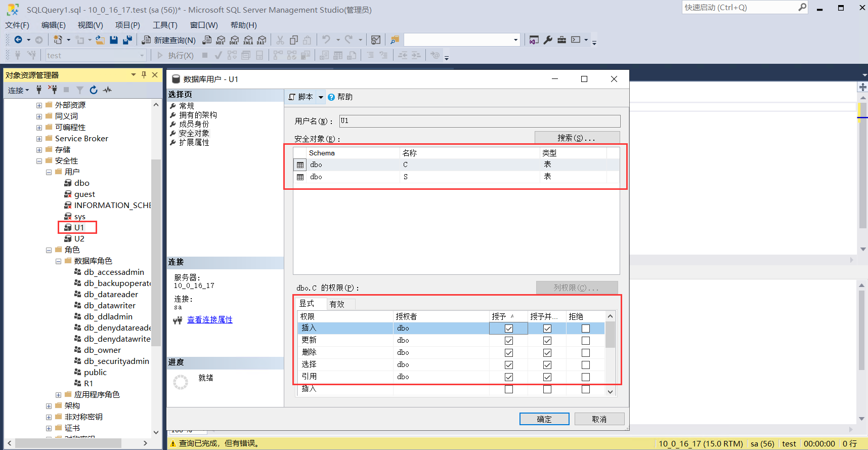Expand the Service Broker node
Viewport: 868px width, 450px height.
point(39,139)
